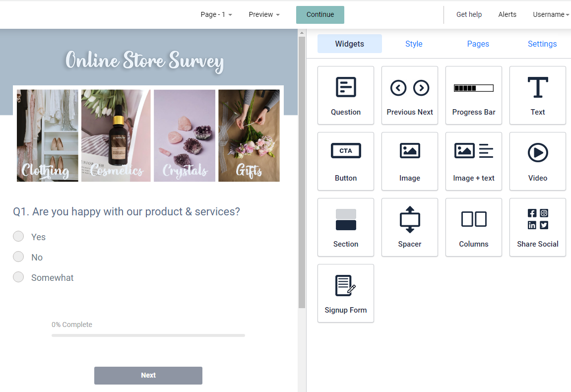Select the Cosmetics image thumbnail
This screenshot has height=392, width=571.
click(x=116, y=135)
